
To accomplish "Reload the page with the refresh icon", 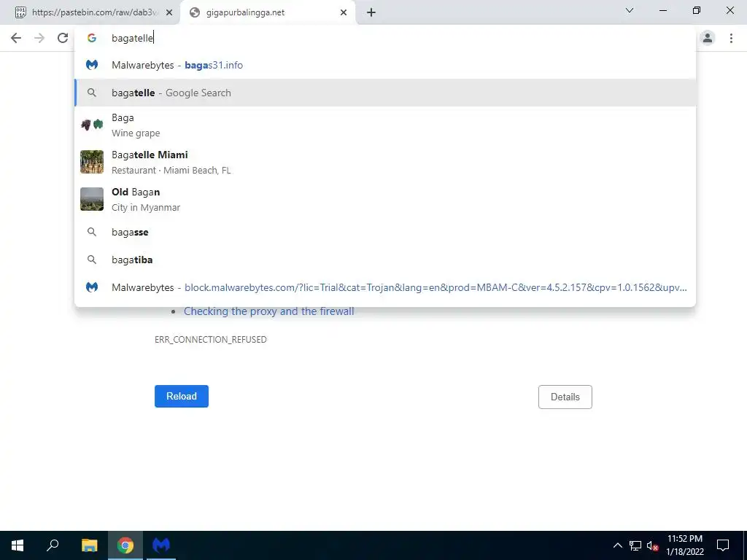I will 63,38.
